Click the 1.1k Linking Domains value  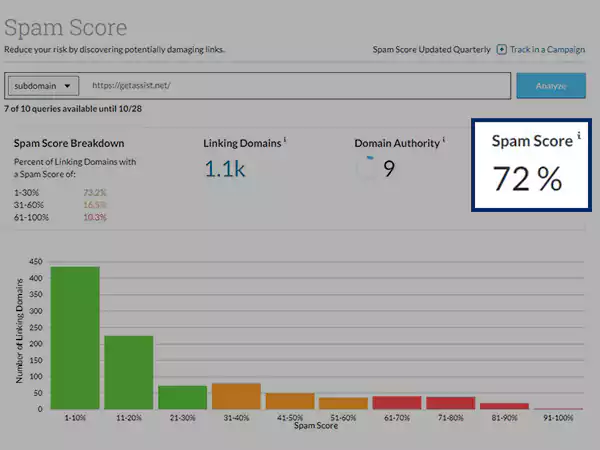point(225,168)
